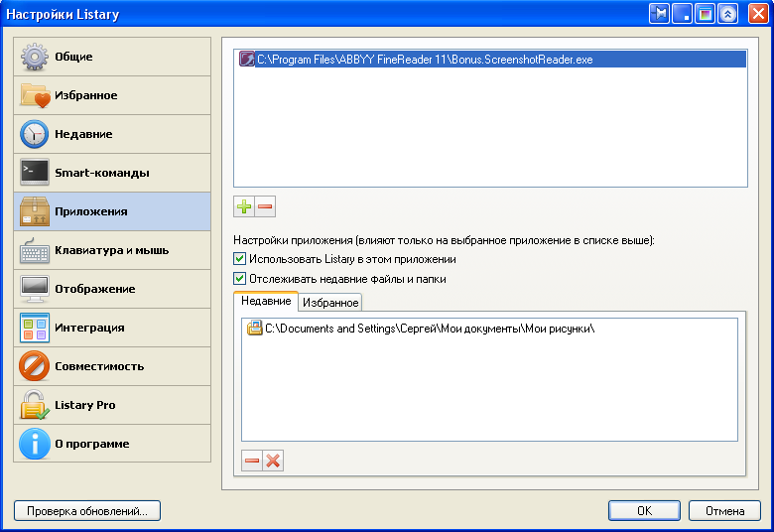Click the small-dot minimize-to-tray title bar icon

click(682, 13)
